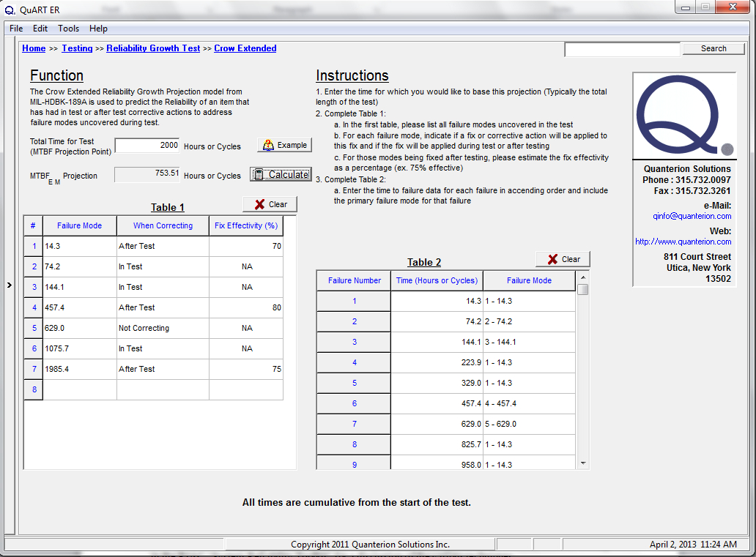The image size is (756, 557).
Task: Click the search text box
Action: tap(622, 49)
